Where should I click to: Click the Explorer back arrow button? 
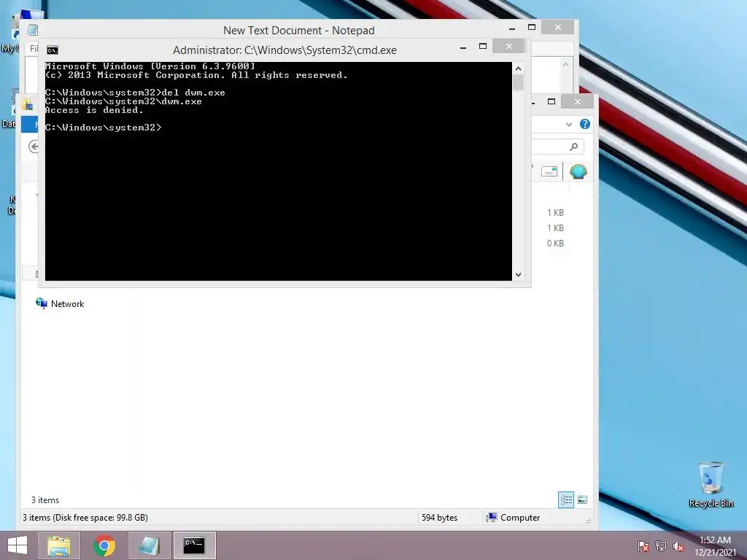pos(34,147)
